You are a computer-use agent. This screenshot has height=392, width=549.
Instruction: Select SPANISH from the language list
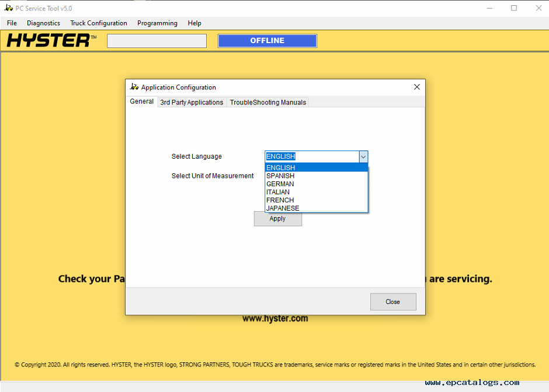(x=280, y=176)
